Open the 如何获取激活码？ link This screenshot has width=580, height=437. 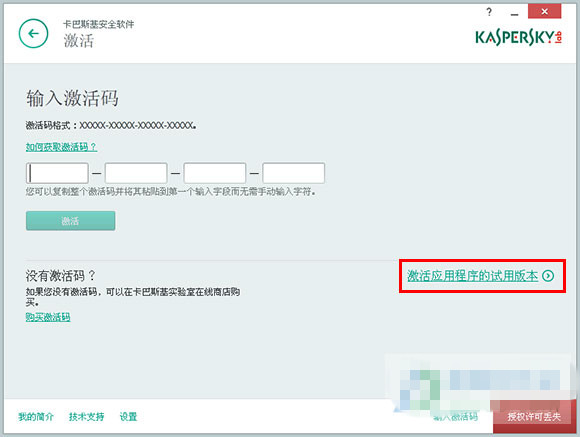tap(61, 147)
